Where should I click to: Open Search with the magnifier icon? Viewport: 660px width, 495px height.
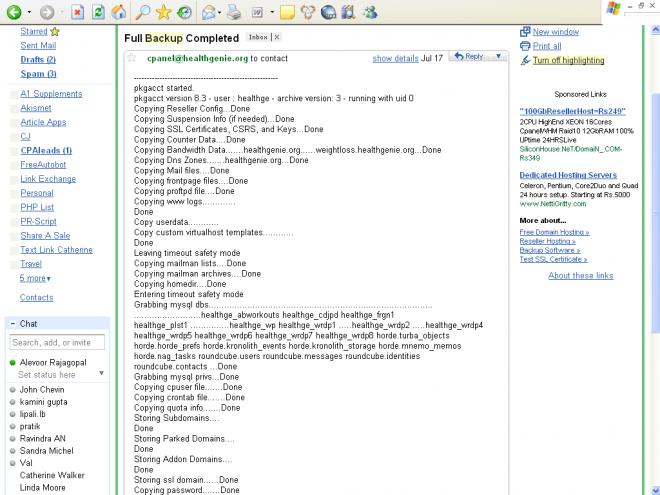pyautogui.click(x=143, y=12)
